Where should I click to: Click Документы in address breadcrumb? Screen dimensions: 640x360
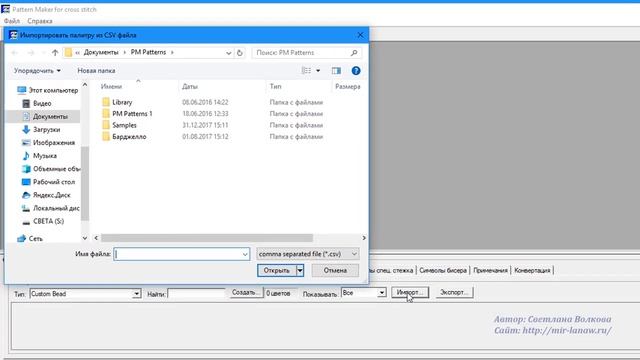click(101, 52)
